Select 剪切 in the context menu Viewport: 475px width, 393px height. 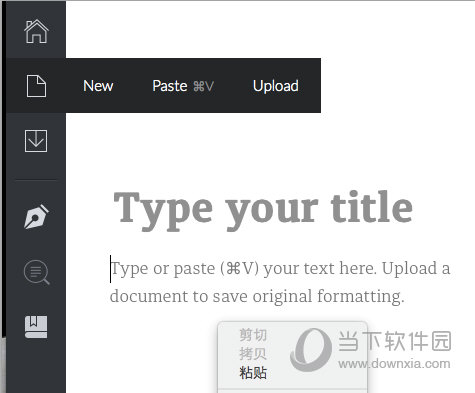(253, 335)
